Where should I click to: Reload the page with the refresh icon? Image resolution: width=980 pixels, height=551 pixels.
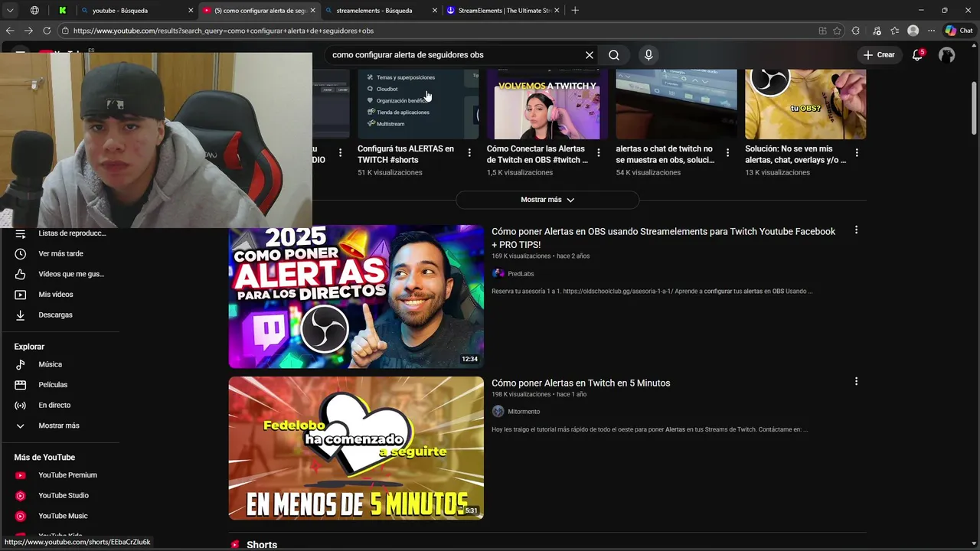point(47,31)
